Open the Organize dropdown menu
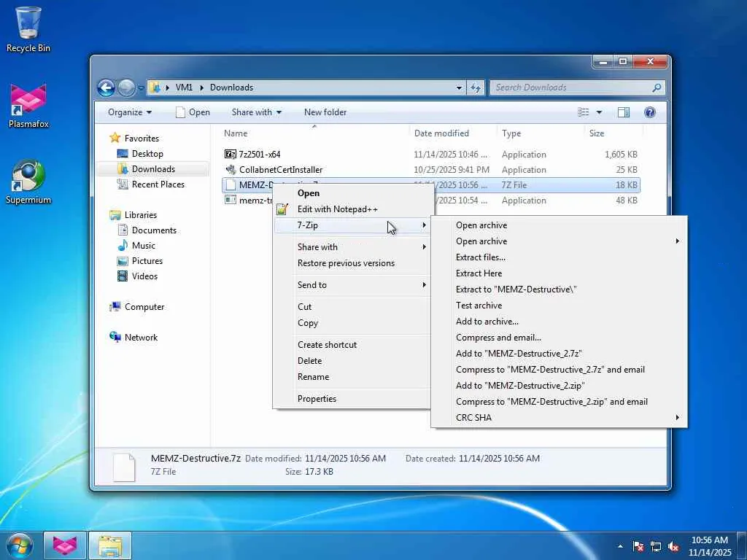This screenshot has height=560, width=747. point(130,112)
